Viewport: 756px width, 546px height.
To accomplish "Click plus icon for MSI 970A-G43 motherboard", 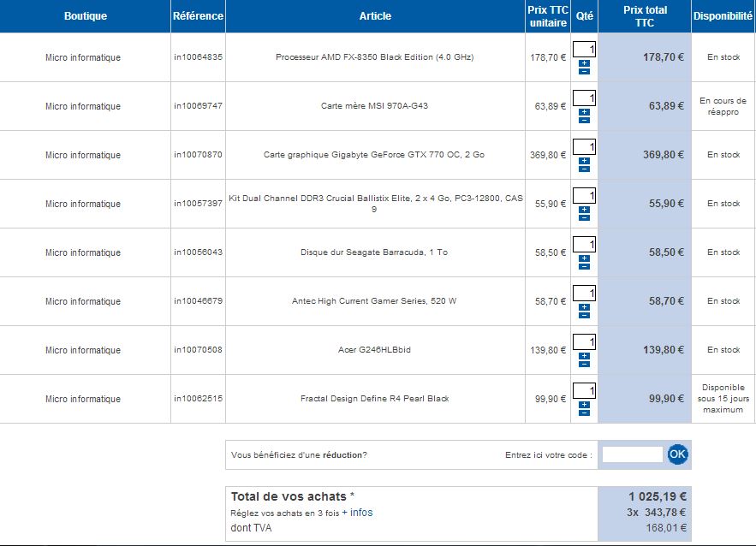I will click(x=584, y=111).
